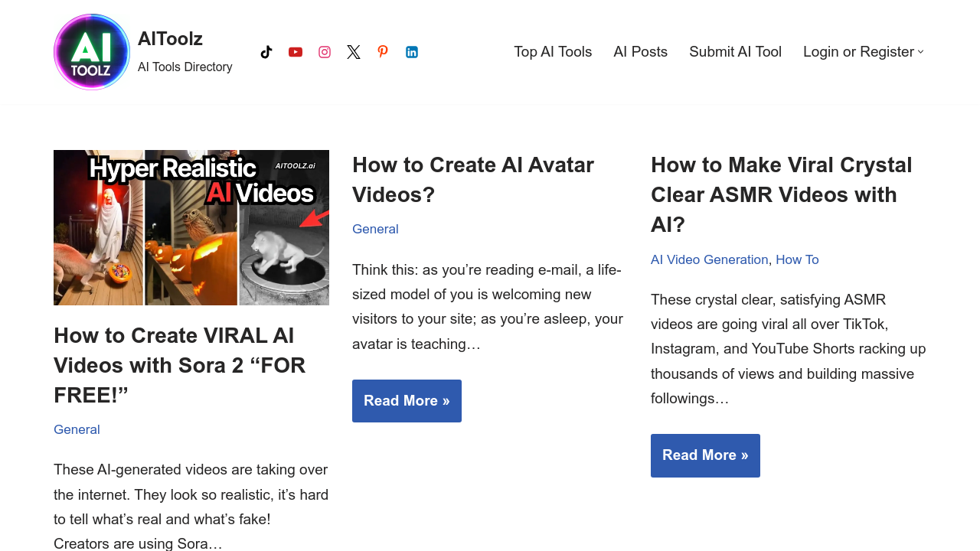Open the Viral Crystal Clear ASMR Videos title
This screenshot has width=980, height=551.
[x=781, y=194]
